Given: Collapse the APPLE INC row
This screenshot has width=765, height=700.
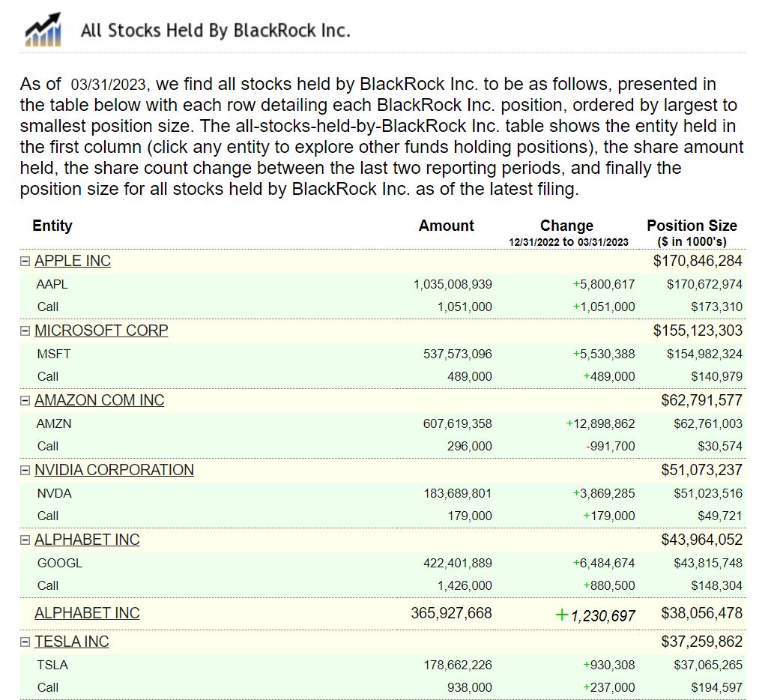Looking at the screenshot, I should pos(25,261).
